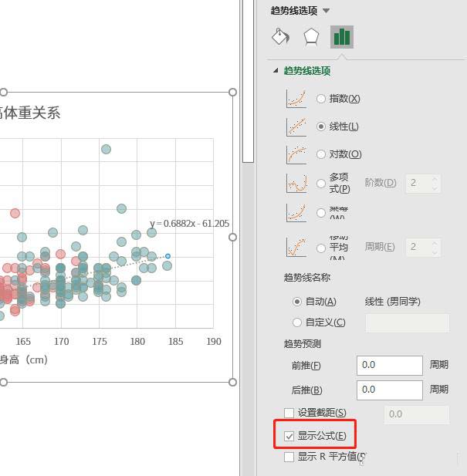
Task: Open the Effects pentagon tab
Action: coord(311,37)
